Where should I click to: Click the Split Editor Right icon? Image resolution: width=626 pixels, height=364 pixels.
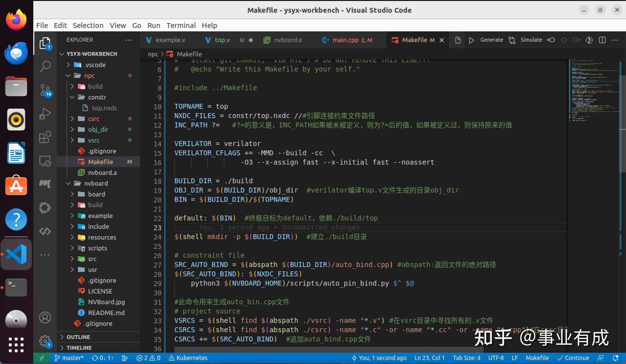coord(602,40)
